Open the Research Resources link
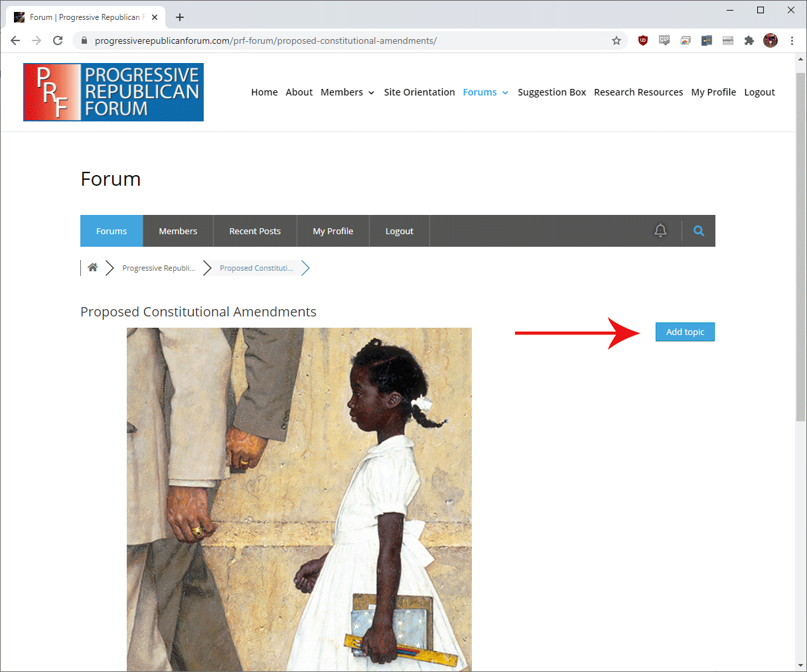Image resolution: width=807 pixels, height=672 pixels. 638,92
